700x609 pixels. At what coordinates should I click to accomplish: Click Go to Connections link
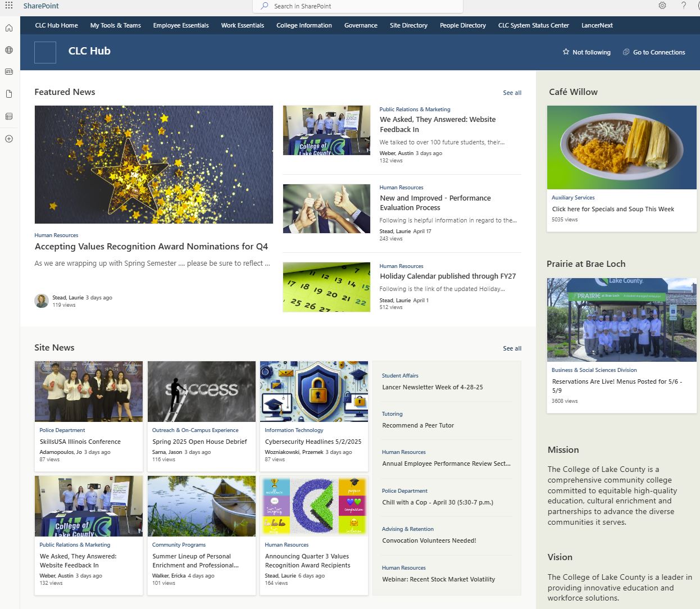coord(653,52)
